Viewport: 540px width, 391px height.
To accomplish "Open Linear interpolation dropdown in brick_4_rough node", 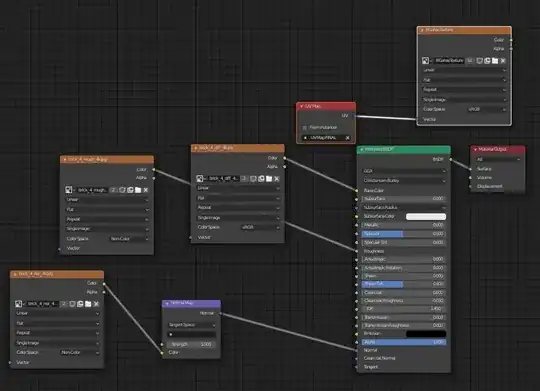I will (x=107, y=200).
